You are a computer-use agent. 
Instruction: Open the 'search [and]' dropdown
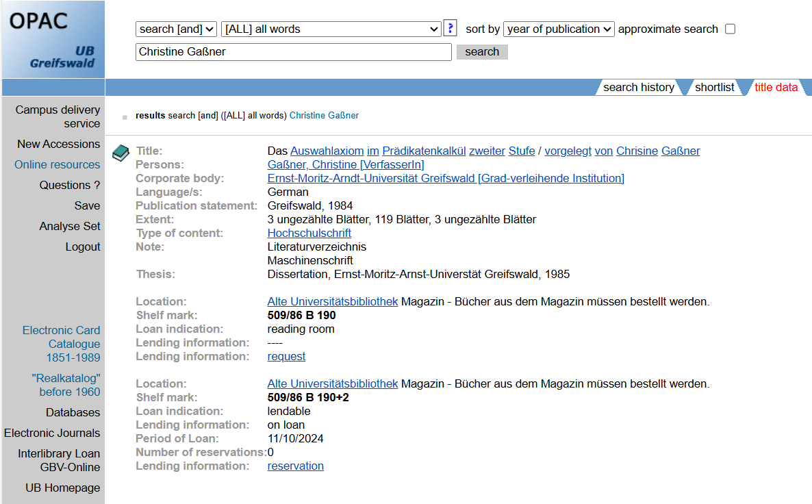coord(177,29)
